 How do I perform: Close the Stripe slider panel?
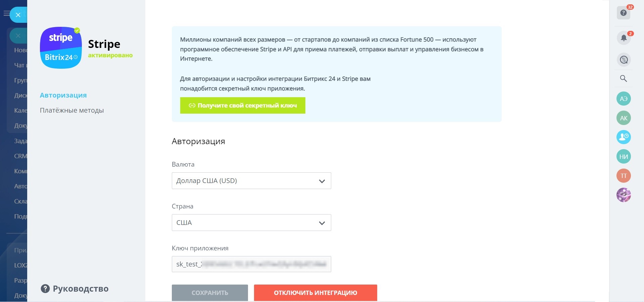click(18, 15)
